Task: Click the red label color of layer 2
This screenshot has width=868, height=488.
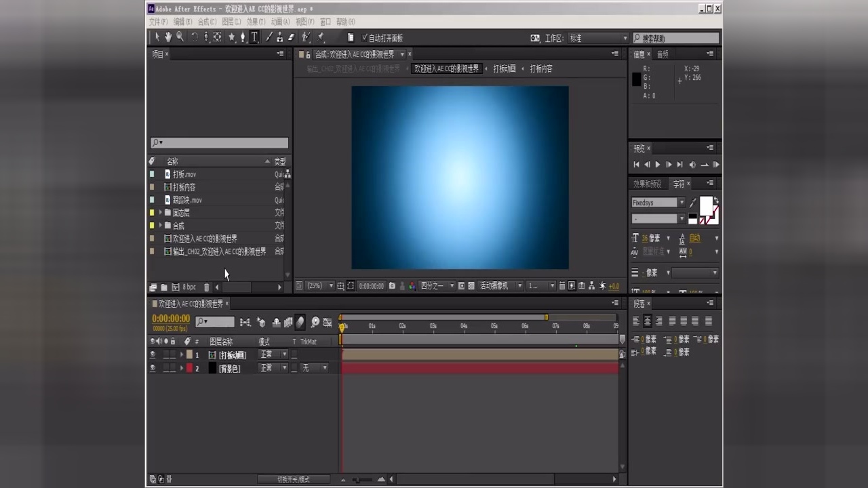Action: [190, 368]
